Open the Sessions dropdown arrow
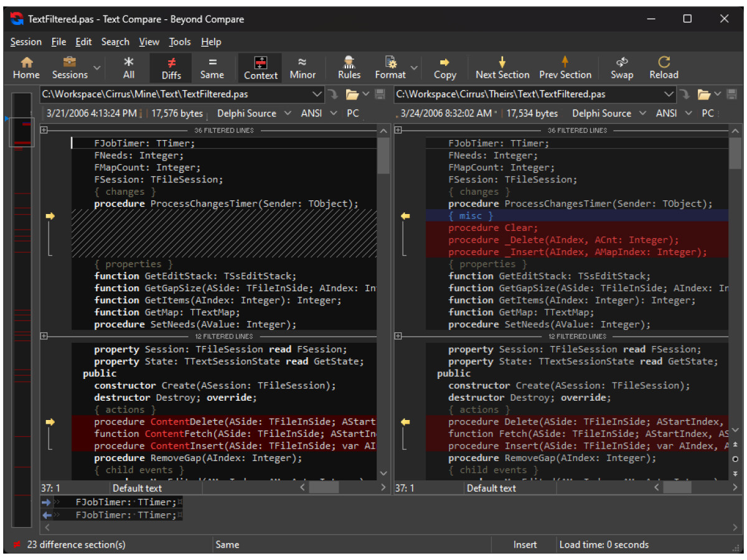This screenshot has height=560, width=747. point(97,68)
